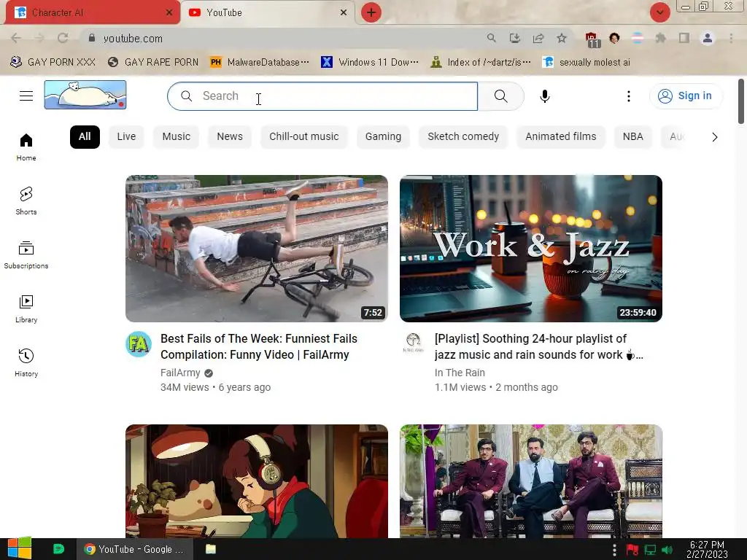Click the search magnifier button beside the search box
Viewport: 747px width, 560px height.
[x=500, y=96]
